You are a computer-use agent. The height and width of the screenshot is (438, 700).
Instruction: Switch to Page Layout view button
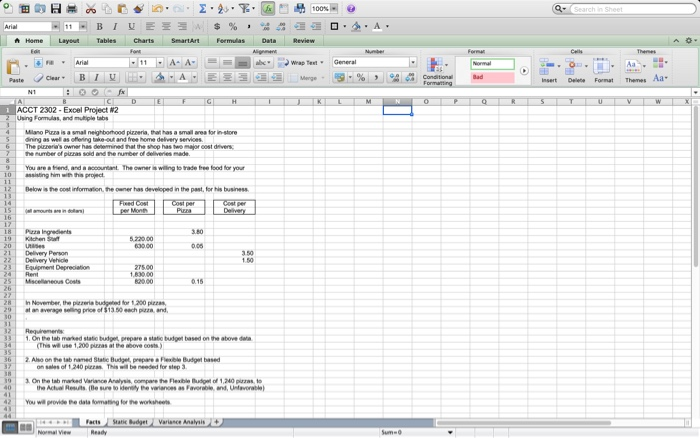point(26,427)
